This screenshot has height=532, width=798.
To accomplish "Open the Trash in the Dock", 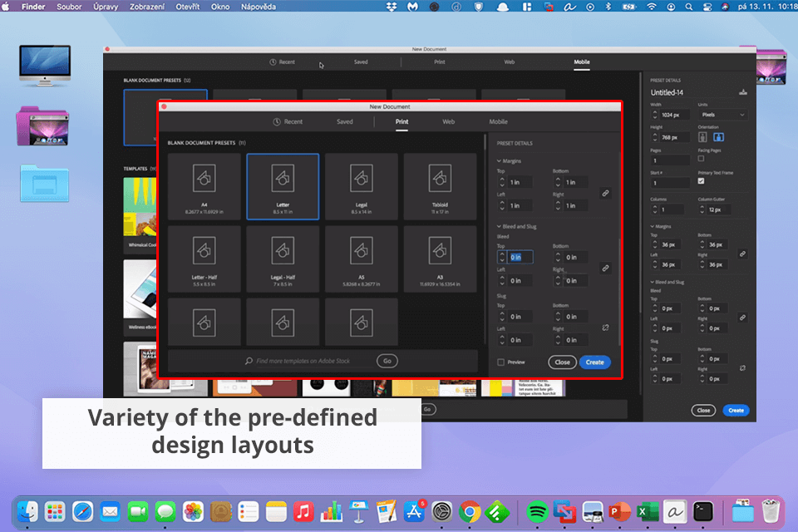I will pyautogui.click(x=771, y=510).
